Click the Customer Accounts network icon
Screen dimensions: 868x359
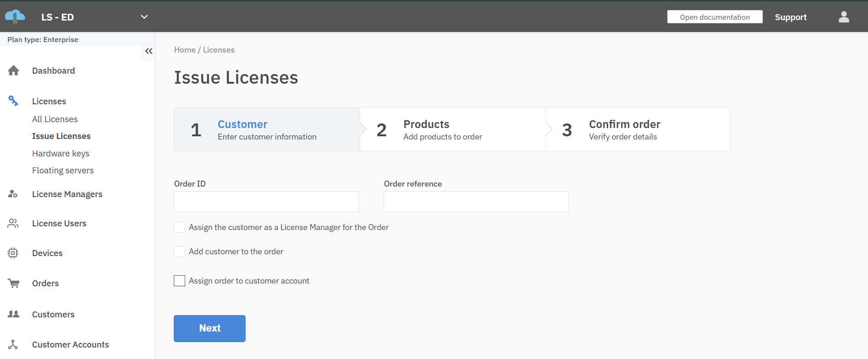point(13,345)
